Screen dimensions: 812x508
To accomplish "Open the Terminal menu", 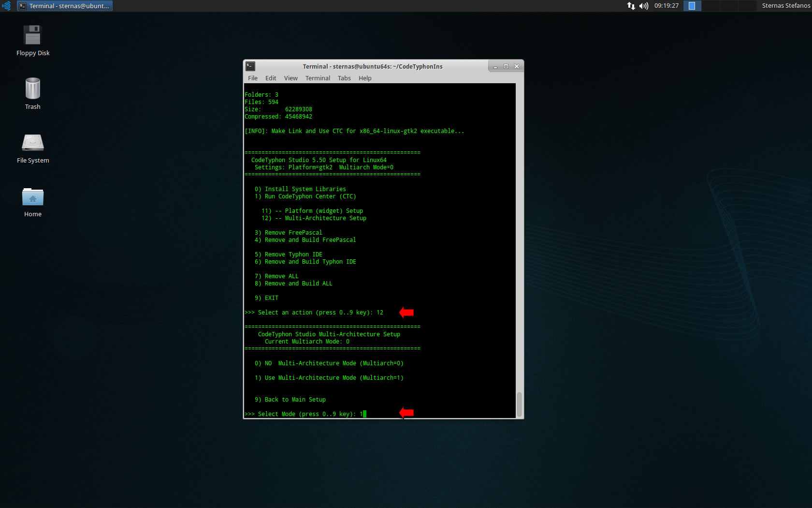I will tap(318, 78).
